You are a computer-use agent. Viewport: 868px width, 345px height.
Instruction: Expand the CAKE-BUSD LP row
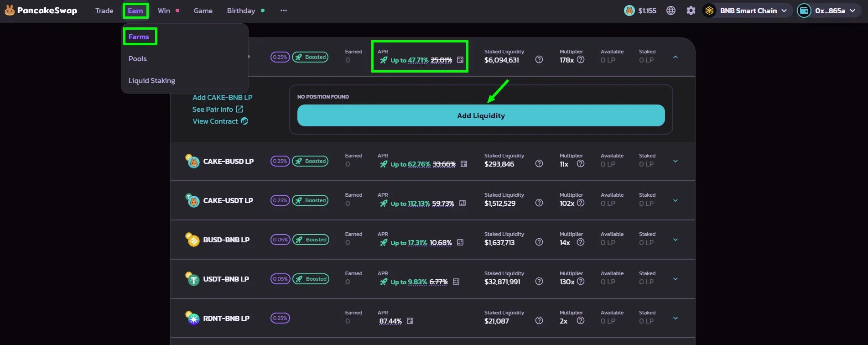coord(676,161)
